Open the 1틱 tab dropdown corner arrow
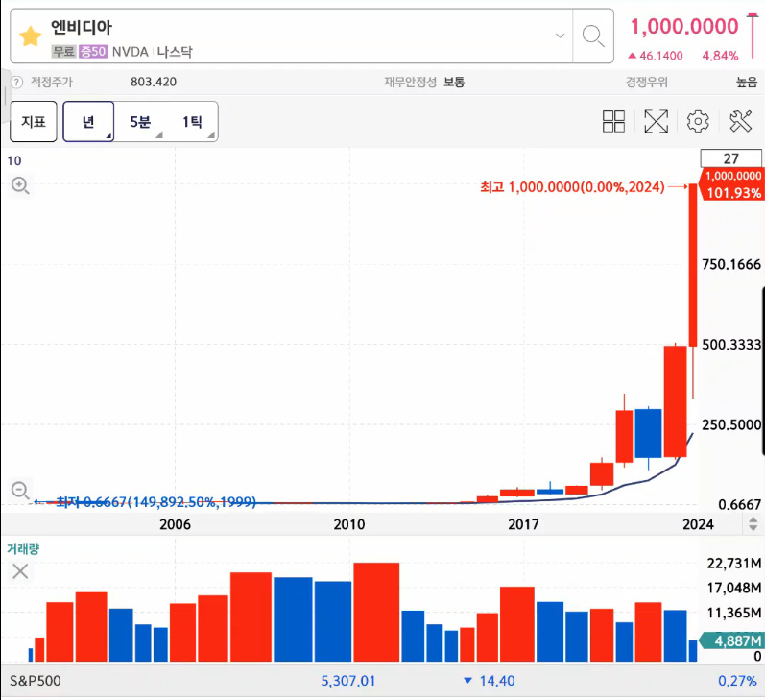Screen dimensions: 765x700 (x=211, y=135)
